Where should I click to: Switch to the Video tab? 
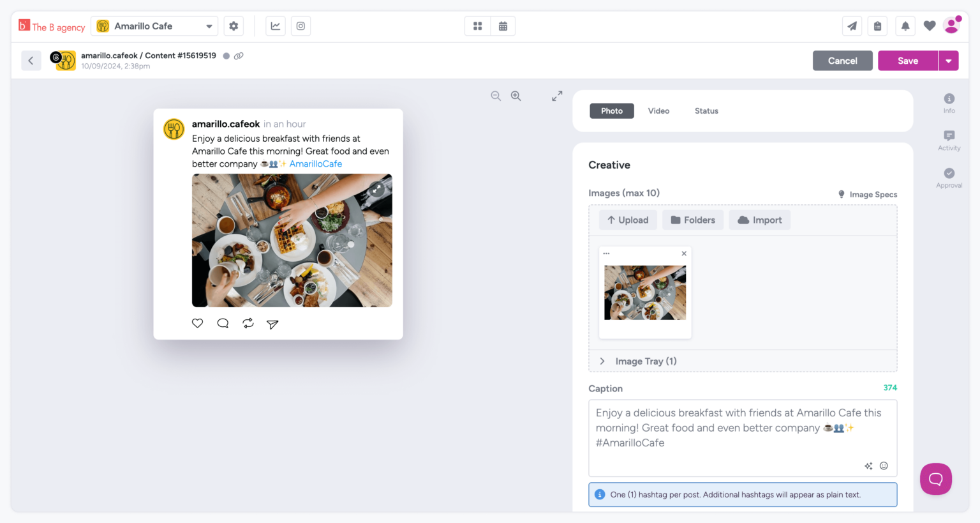pyautogui.click(x=658, y=111)
